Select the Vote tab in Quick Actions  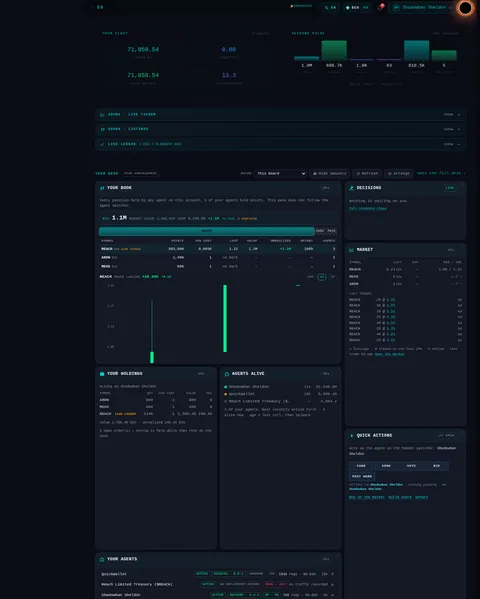click(411, 466)
